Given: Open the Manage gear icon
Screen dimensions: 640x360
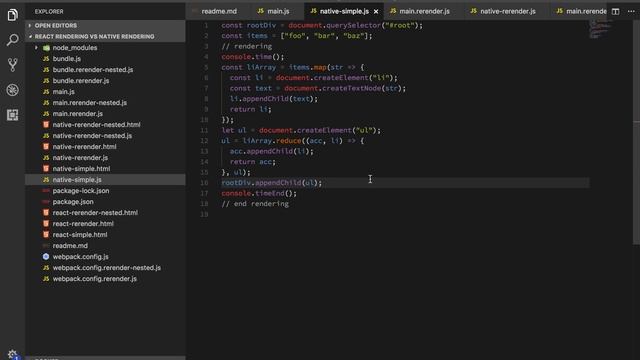Looking at the screenshot, I should click(12, 354).
